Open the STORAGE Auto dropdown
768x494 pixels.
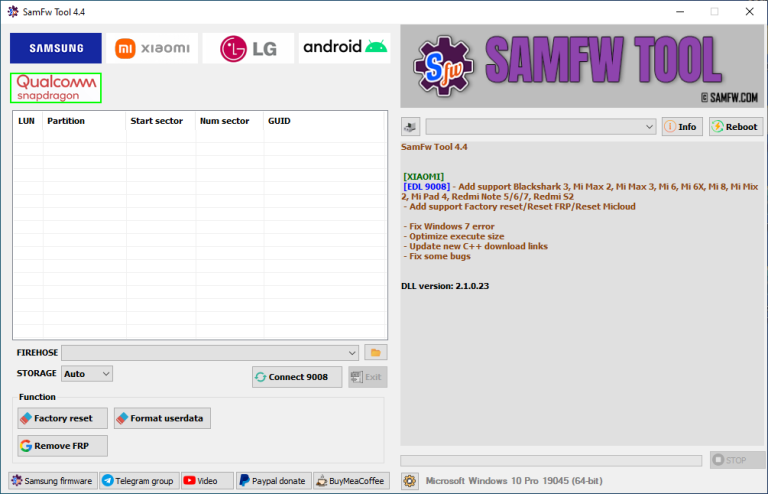[87, 373]
